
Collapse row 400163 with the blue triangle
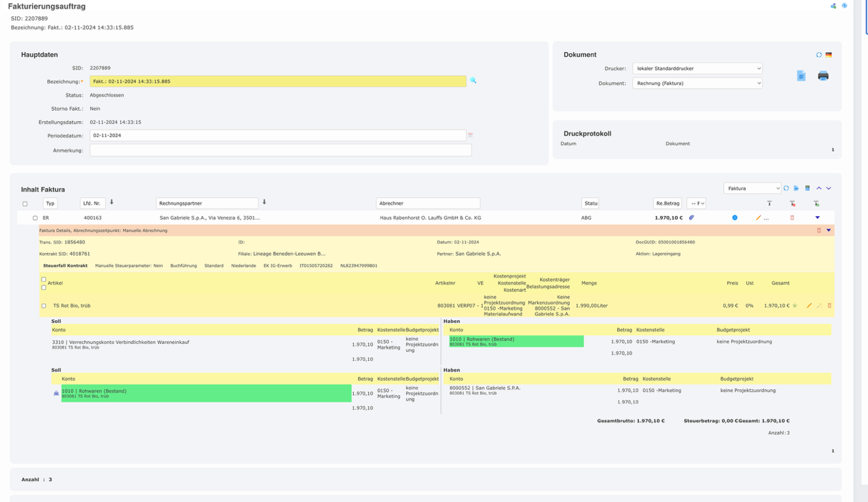(x=817, y=217)
